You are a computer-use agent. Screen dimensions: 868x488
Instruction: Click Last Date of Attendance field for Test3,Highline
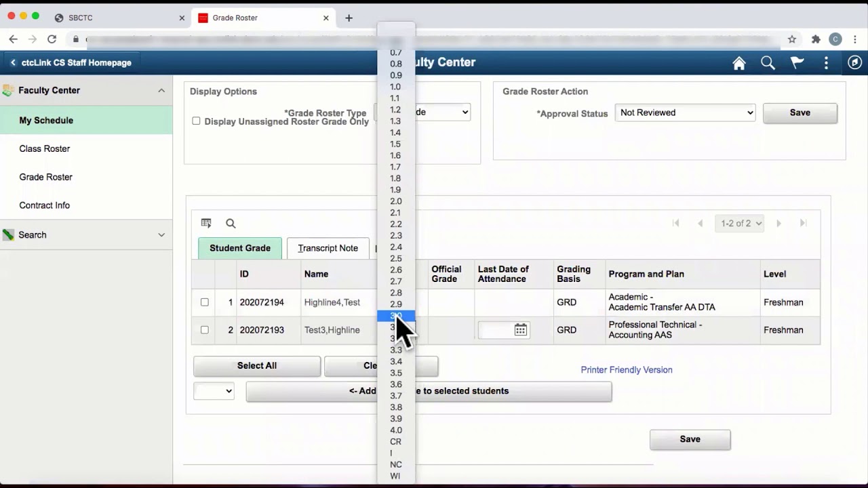coord(495,330)
